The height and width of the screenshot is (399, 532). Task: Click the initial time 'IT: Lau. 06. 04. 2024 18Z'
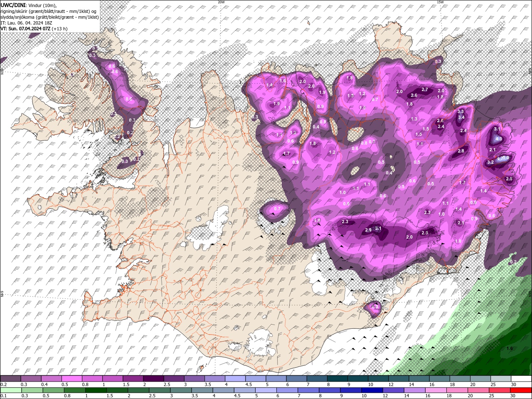click(26, 22)
